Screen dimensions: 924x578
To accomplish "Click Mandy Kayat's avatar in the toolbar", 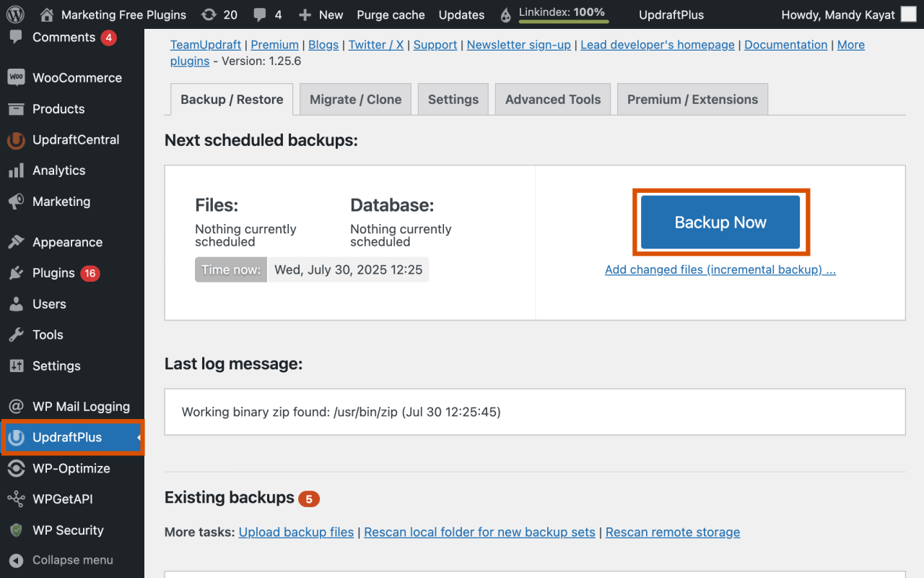I will coord(908,14).
